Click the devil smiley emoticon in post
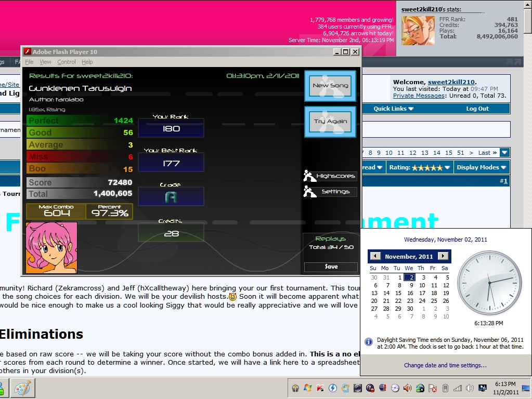The image size is (532, 399). coord(232,297)
